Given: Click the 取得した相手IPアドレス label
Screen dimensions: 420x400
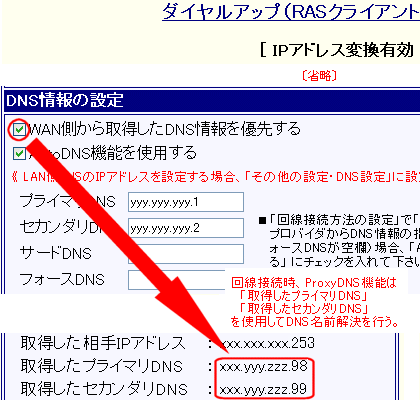Looking at the screenshot, I should 103,343.
